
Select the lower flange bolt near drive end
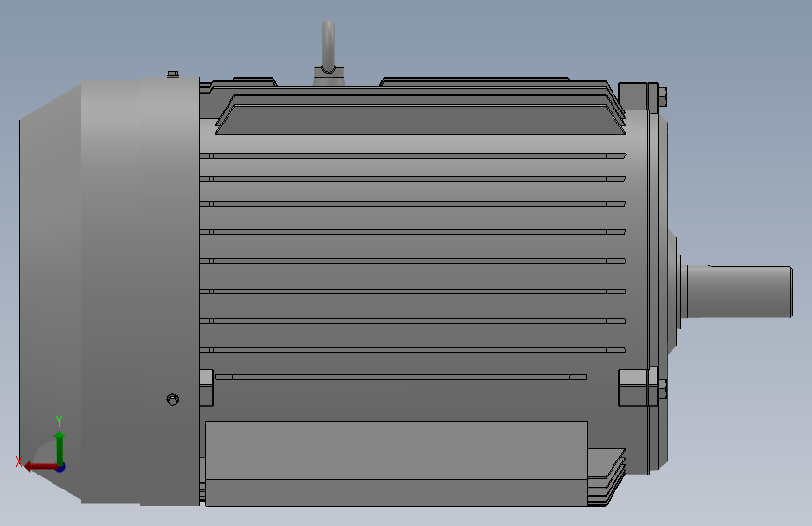[x=662, y=388]
